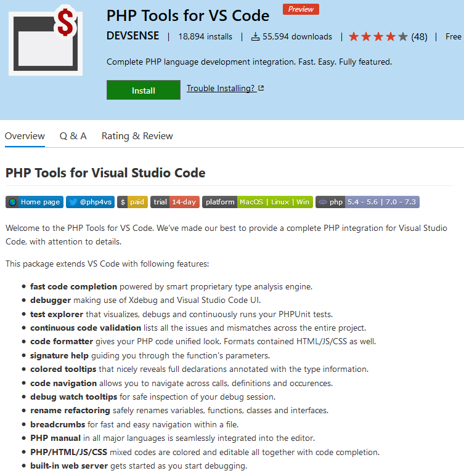Click the PHP Tools for Visual Studio Code heading

coord(105,173)
